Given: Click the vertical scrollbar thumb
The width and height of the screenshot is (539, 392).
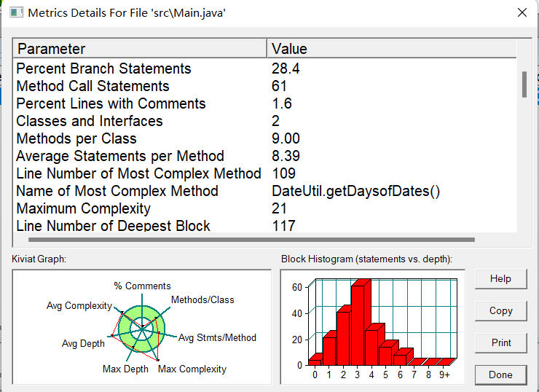Looking at the screenshot, I should 524,85.
